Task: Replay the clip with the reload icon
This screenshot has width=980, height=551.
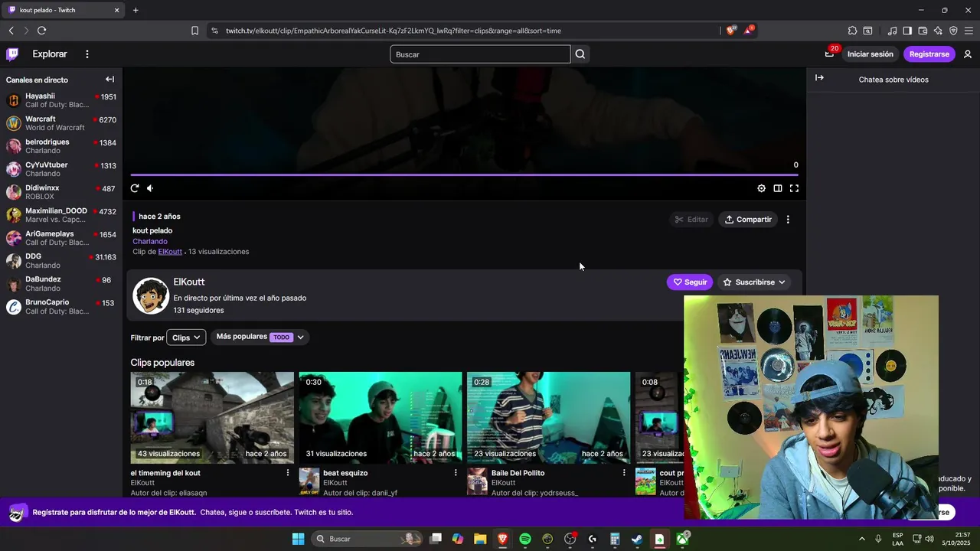Action: pyautogui.click(x=135, y=188)
